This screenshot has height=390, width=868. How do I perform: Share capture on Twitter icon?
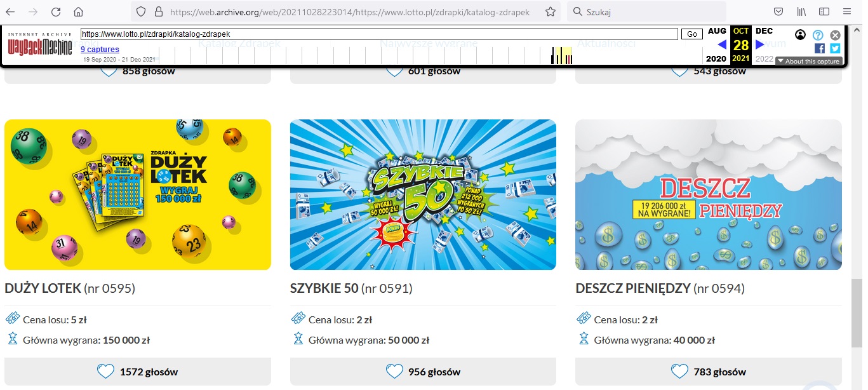point(835,48)
